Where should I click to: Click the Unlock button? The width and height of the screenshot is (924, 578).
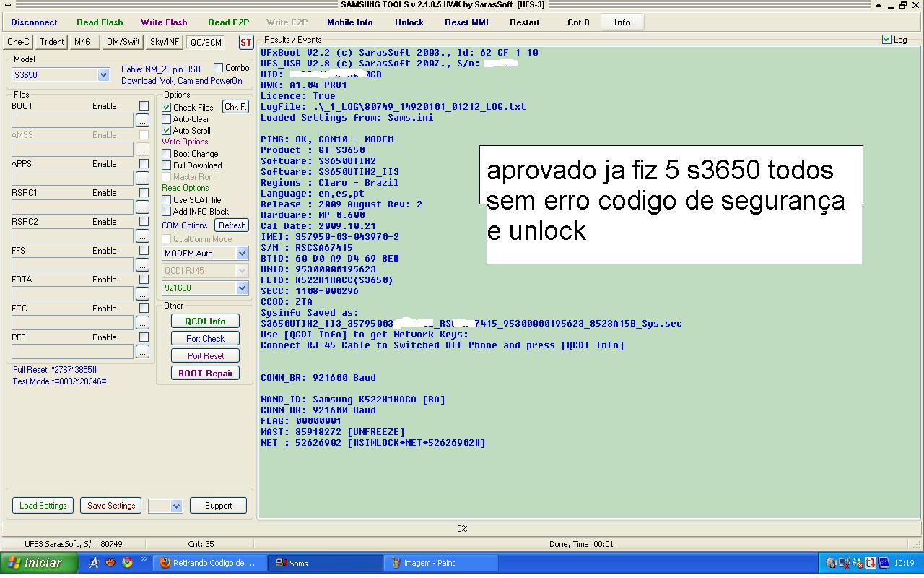click(x=409, y=22)
